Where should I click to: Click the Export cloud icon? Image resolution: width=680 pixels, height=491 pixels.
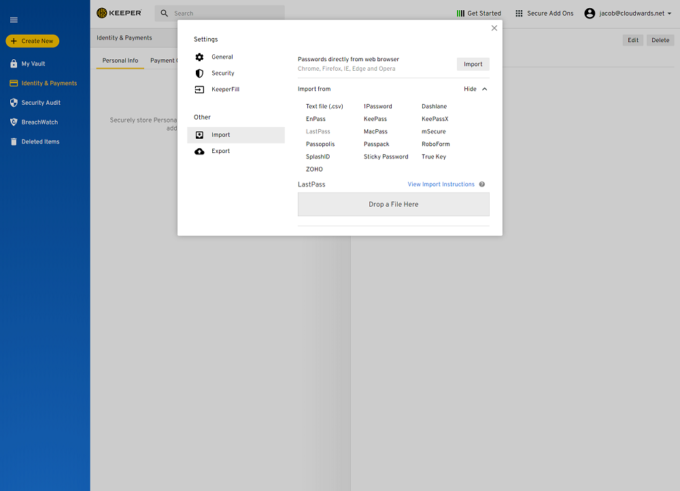pyautogui.click(x=199, y=151)
